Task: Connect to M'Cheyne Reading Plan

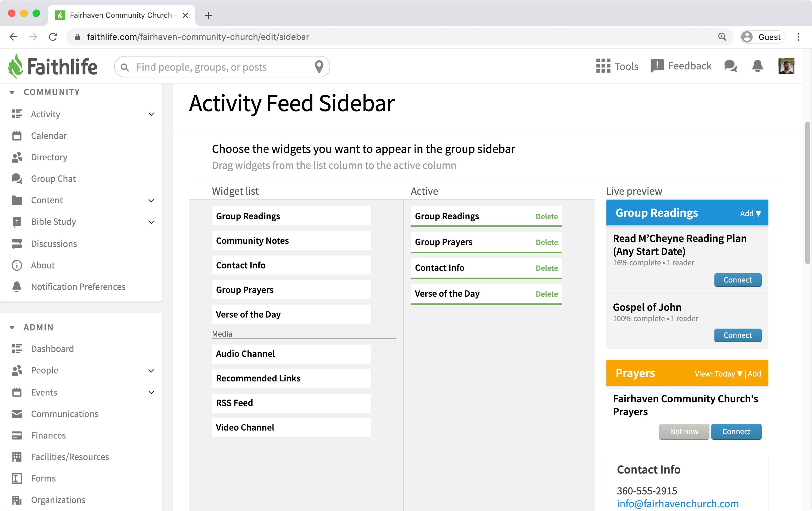Action: (737, 280)
